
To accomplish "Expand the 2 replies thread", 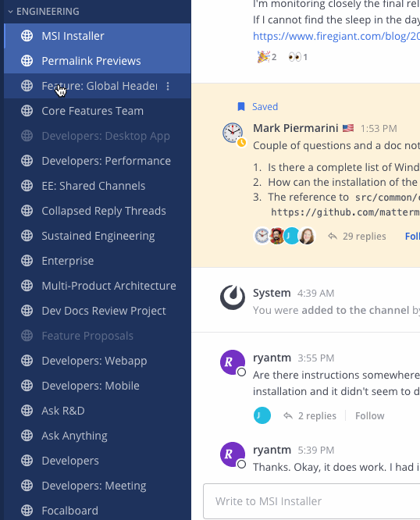I will tap(310, 416).
